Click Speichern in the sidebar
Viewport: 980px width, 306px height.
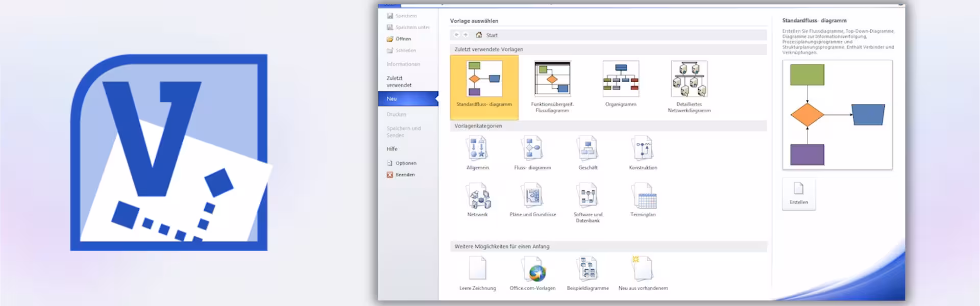click(401, 16)
